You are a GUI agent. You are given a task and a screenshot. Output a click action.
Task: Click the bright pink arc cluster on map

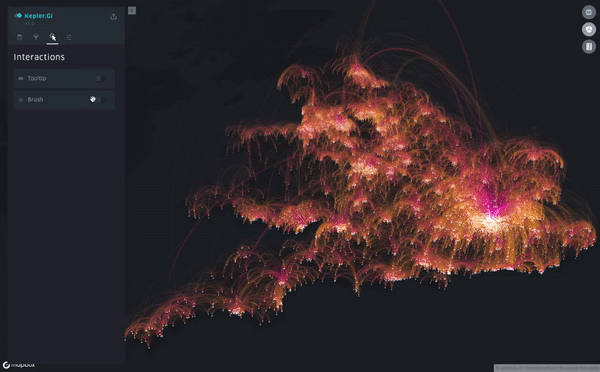coord(490,203)
